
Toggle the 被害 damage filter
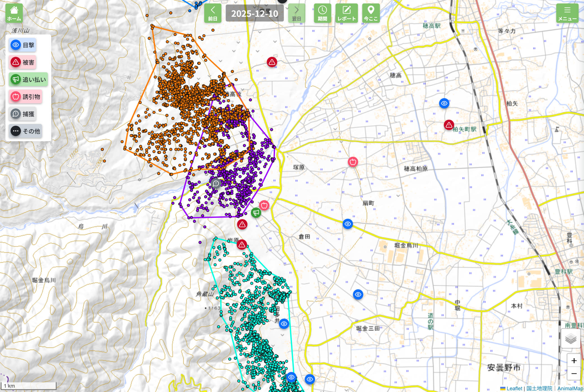[x=23, y=62]
